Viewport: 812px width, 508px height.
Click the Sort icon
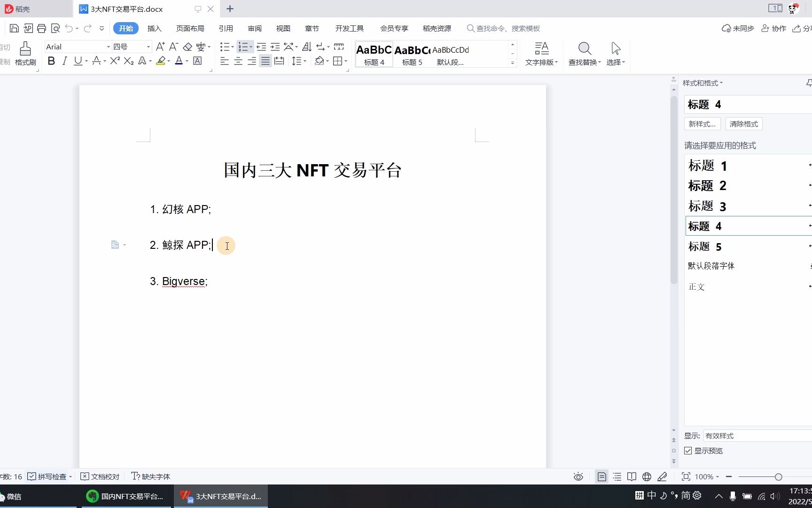tap(307, 47)
